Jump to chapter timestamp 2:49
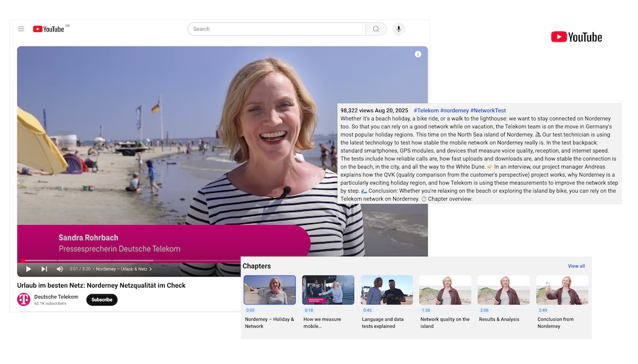Image resolution: width=638 pixels, height=364 pixels. 543,310
